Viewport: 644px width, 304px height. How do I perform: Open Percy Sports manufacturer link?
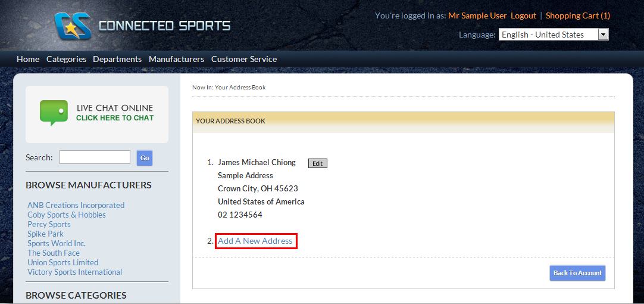[49, 224]
